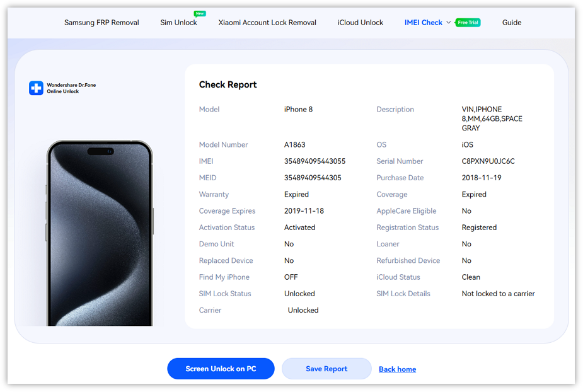583x392 pixels.
Task: Click the Not locked to a carrier text
Action: (x=498, y=294)
